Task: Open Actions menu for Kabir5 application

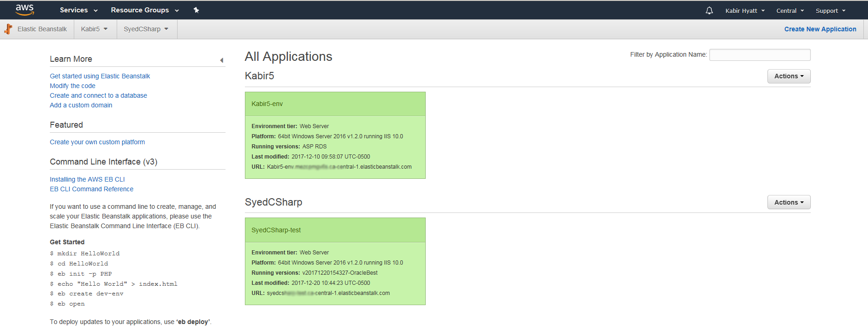Action: (789, 76)
